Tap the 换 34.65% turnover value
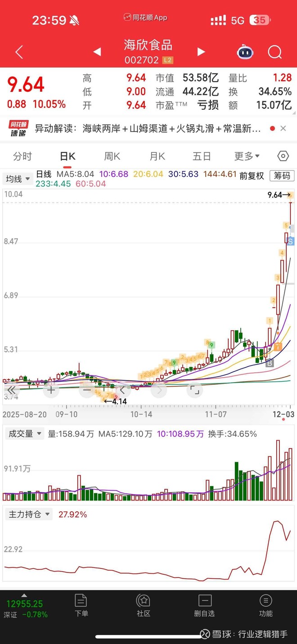Viewport: 297px width, 644px height. pos(275,91)
